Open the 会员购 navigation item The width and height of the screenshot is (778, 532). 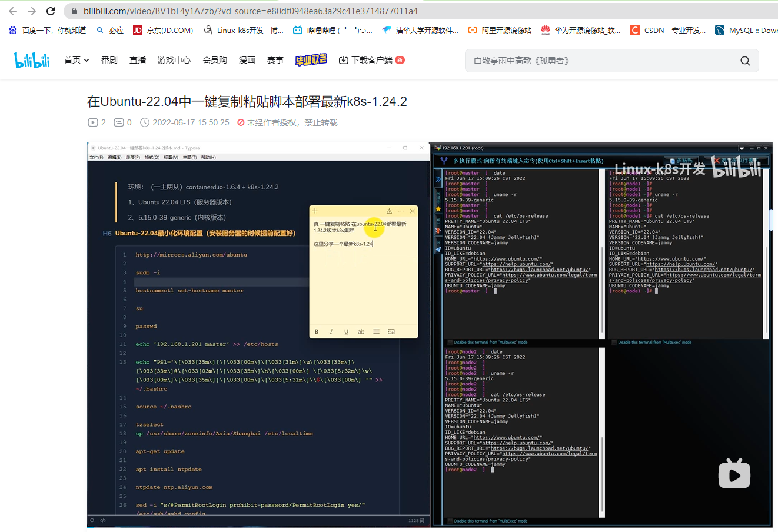(215, 60)
